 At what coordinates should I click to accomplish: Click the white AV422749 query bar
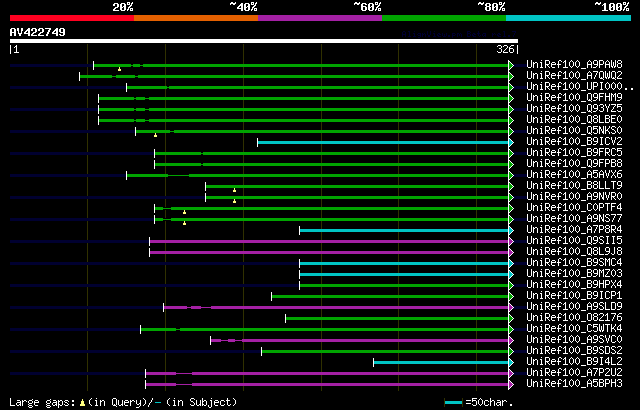[x=264, y=41]
